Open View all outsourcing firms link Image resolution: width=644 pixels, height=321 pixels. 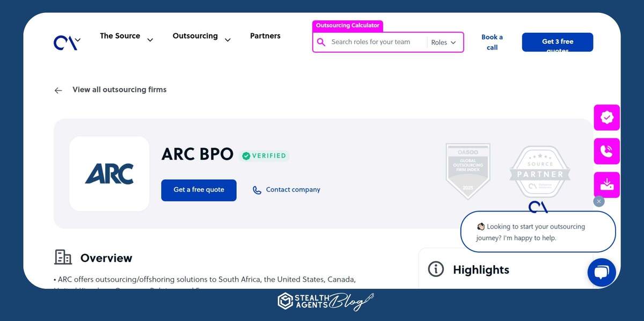[x=120, y=90]
